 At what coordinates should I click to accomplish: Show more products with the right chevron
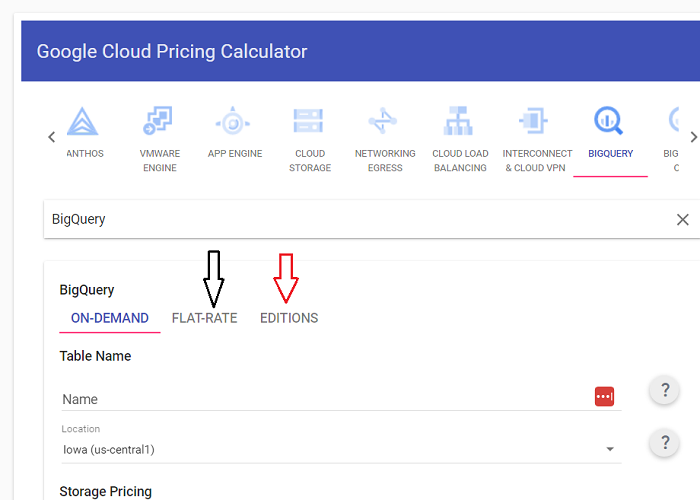(x=693, y=137)
